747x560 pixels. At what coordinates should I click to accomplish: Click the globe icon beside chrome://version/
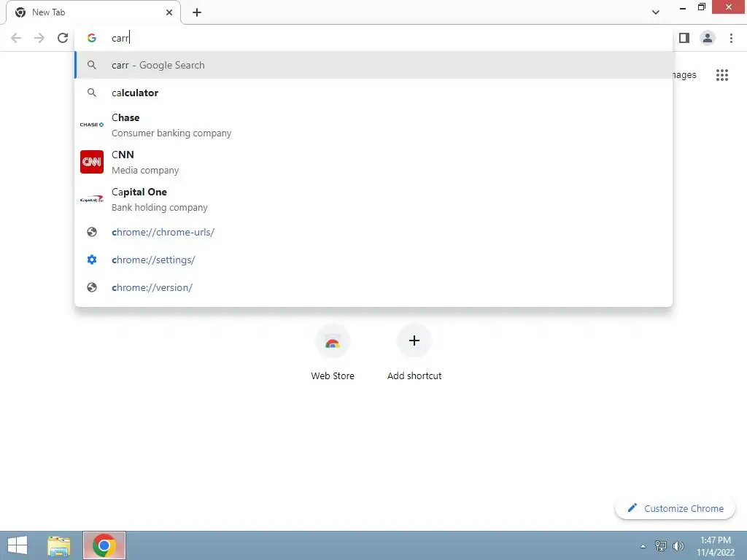point(92,287)
